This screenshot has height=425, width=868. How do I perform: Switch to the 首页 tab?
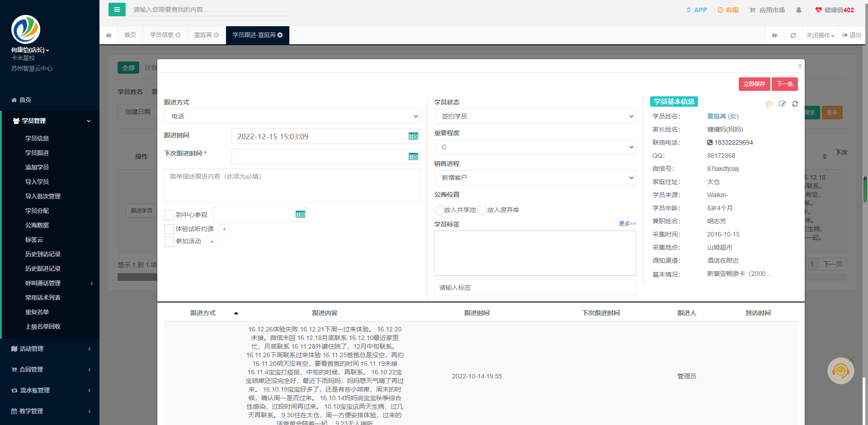[x=130, y=35]
